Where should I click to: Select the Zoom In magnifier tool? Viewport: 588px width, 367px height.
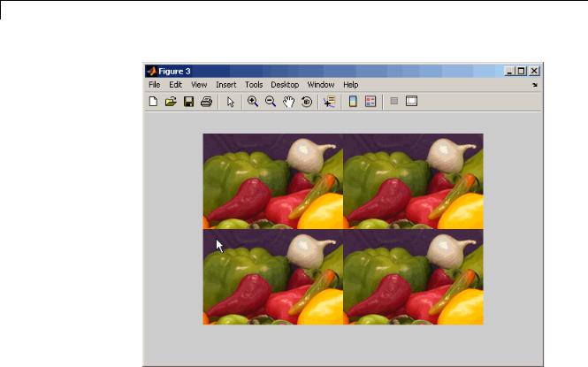tap(253, 101)
